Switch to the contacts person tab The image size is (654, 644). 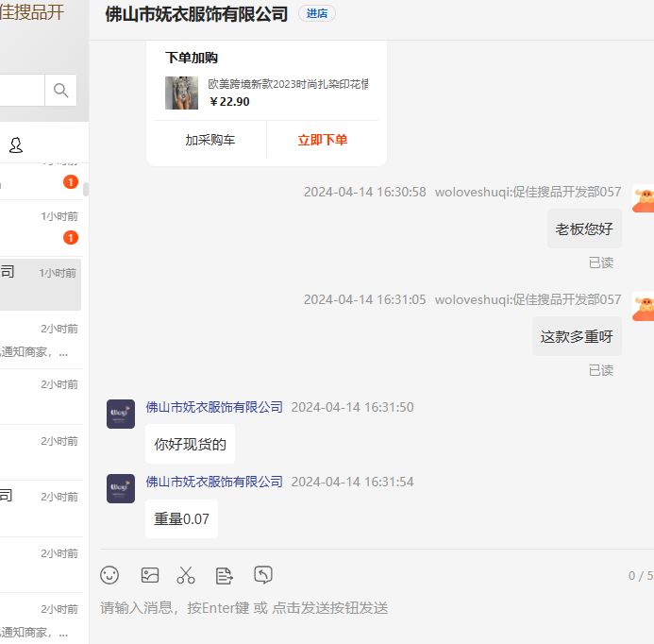click(16, 144)
